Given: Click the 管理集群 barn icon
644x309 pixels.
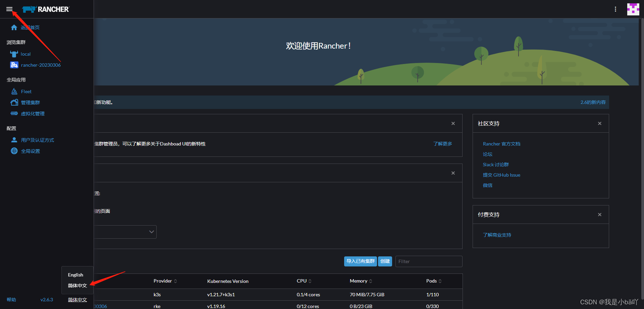Looking at the screenshot, I should pos(14,103).
